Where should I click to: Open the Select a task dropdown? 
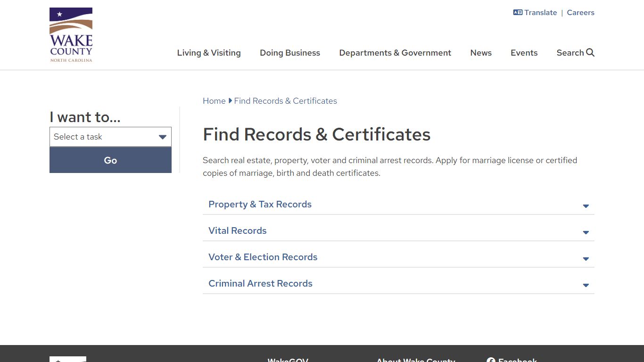110,137
